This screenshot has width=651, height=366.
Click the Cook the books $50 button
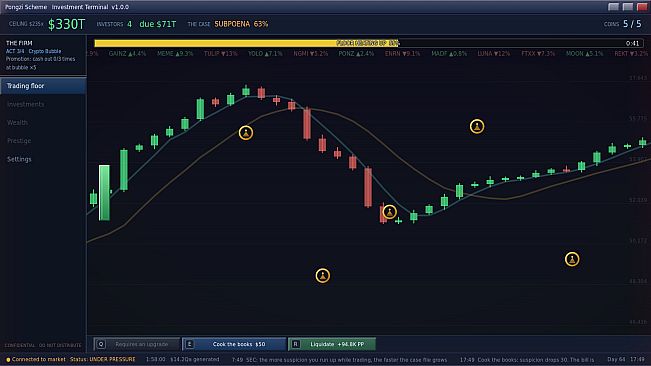tap(234, 344)
